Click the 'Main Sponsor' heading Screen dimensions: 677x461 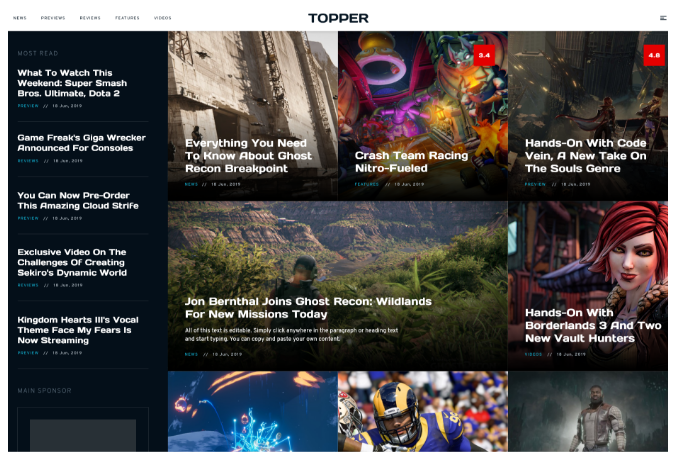[44, 391]
